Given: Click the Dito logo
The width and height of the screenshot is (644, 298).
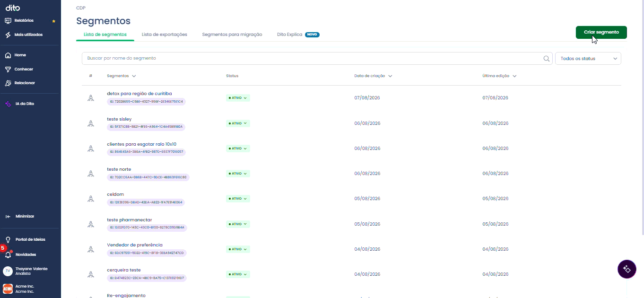Looking at the screenshot, I should (x=12, y=8).
